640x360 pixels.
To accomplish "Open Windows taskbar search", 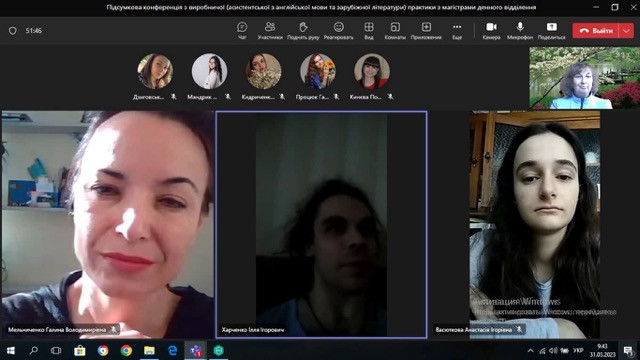I will pyautogui.click(x=34, y=350).
